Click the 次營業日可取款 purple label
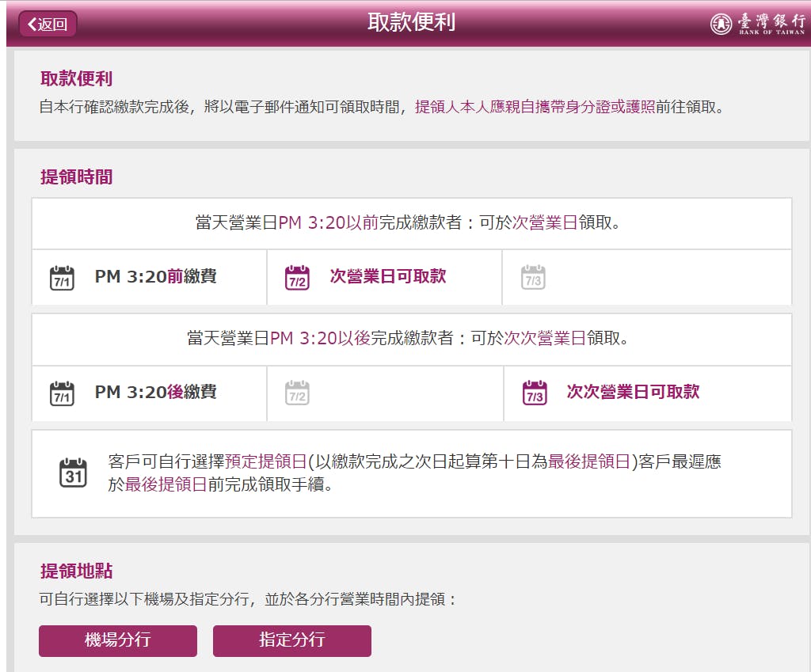The height and width of the screenshot is (672, 811). pos(388,277)
